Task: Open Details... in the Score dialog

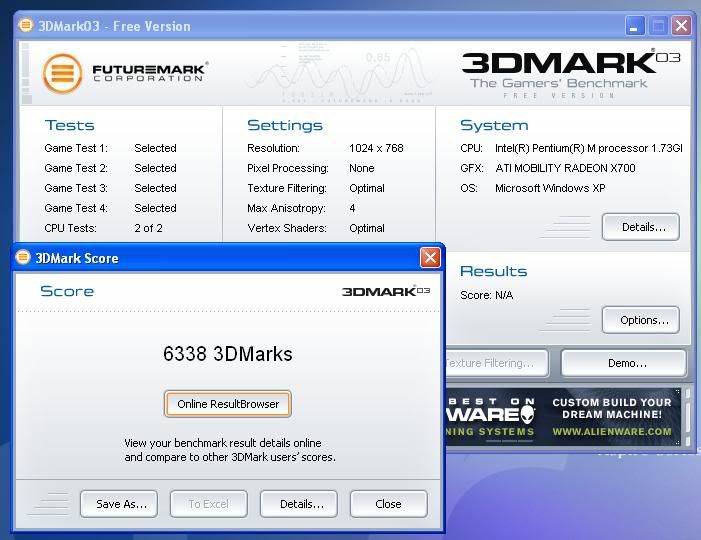Action: [301, 504]
